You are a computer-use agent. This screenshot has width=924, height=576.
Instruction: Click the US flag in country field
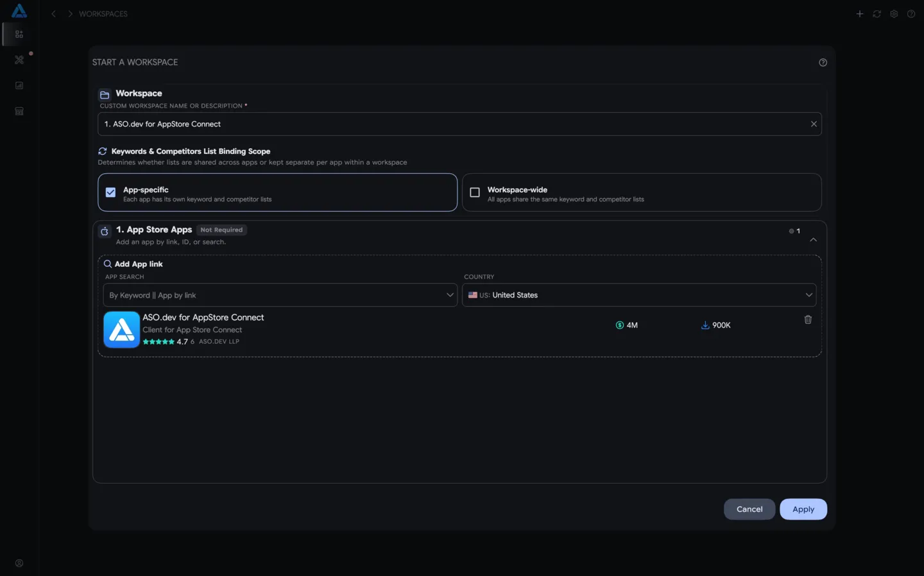(473, 295)
